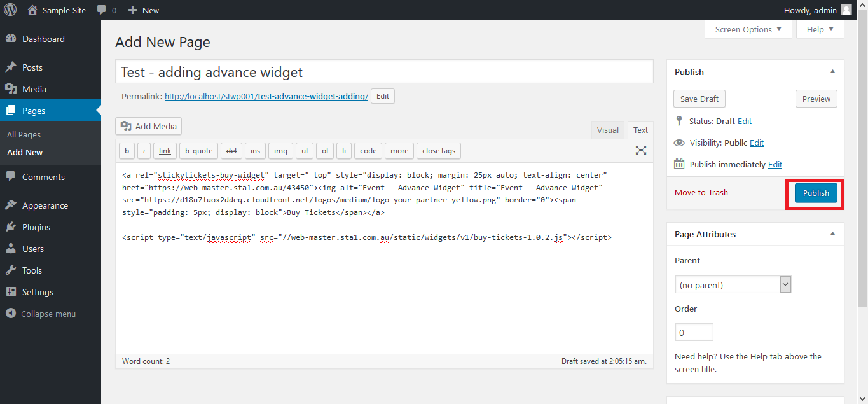Viewport: 868px width, 404px height.
Task: Insert bold tag with b button
Action: 127,151
